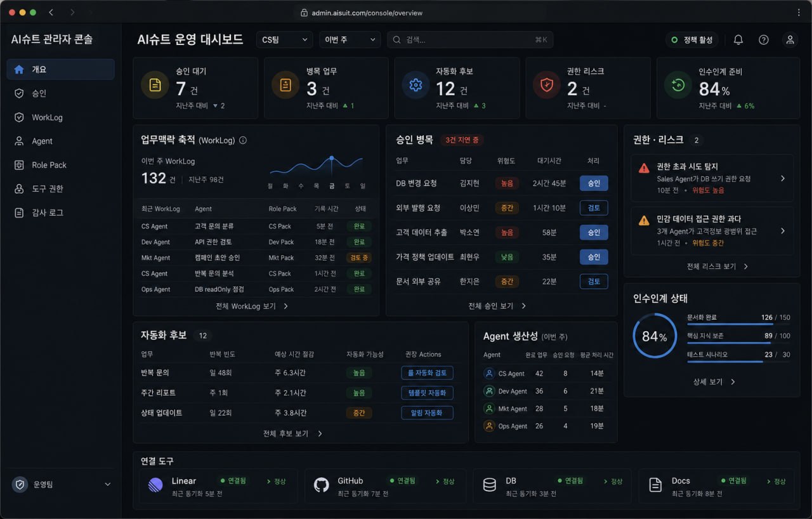
Task: Click the browser address bar URL
Action: click(x=367, y=13)
